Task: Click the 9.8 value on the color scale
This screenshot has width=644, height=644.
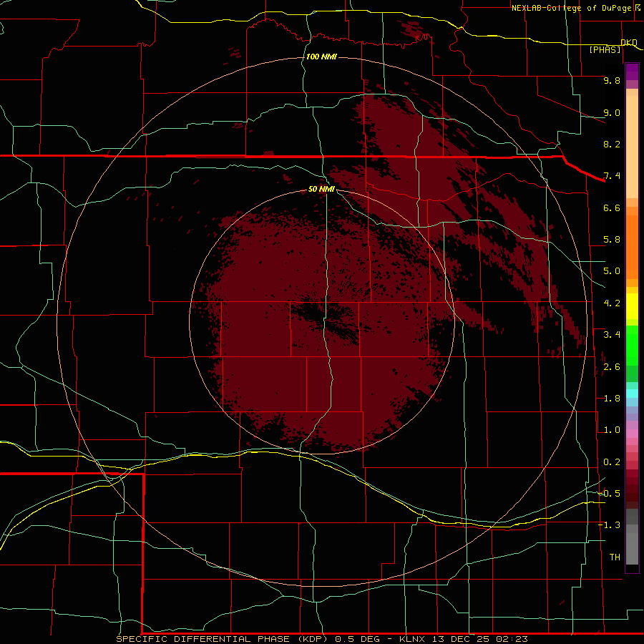Action: click(x=612, y=80)
